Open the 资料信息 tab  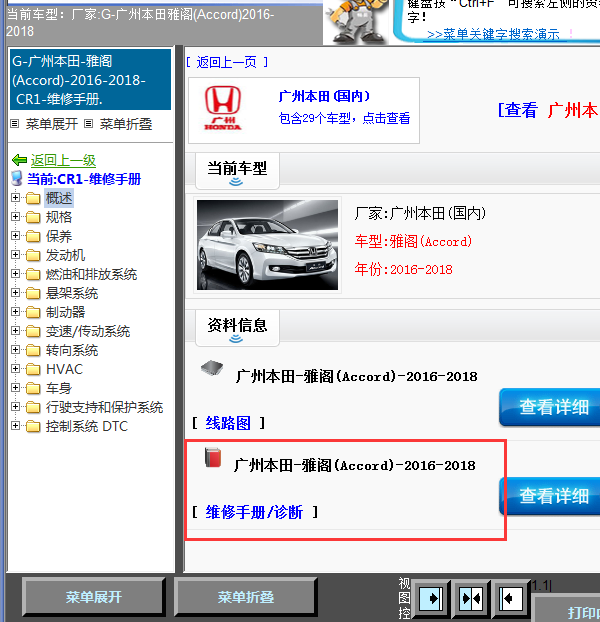click(237, 328)
